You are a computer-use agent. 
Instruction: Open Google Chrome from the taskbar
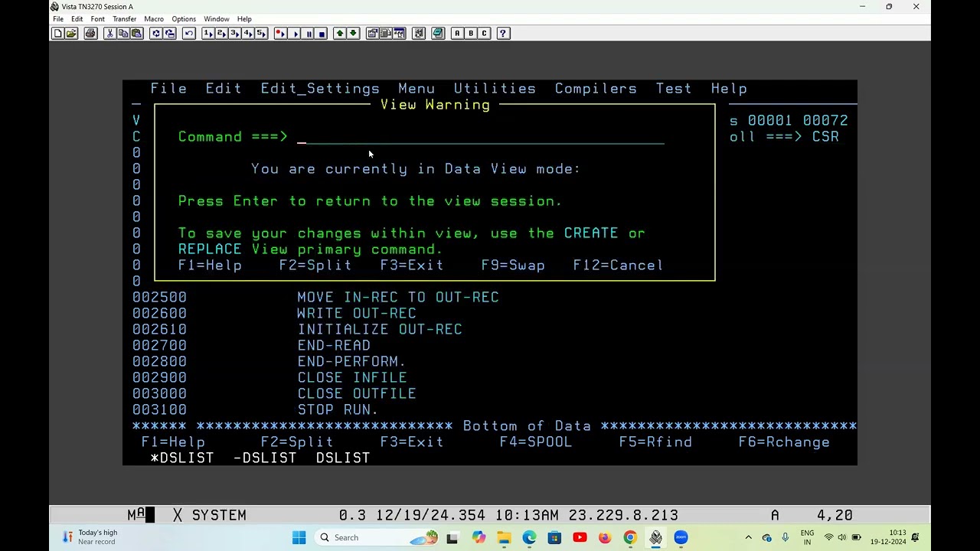[630, 538]
